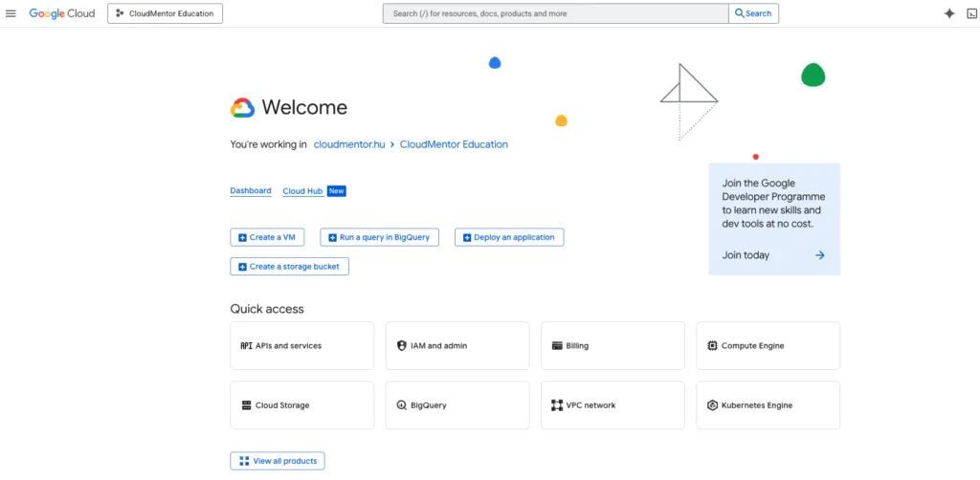
Task: Focus the resource search field
Action: tap(555, 13)
